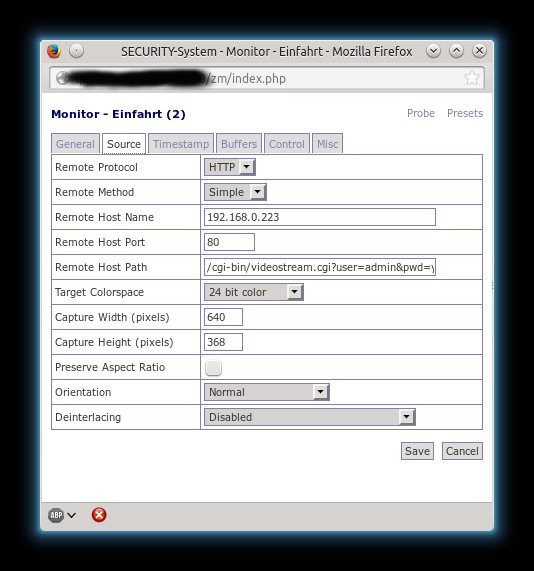Screen dimensions: 534x571
Task: Click the bookmark star icon in address bar
Action: coord(472,78)
